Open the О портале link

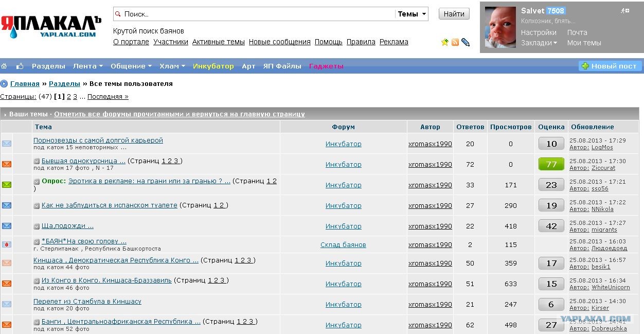[131, 42]
